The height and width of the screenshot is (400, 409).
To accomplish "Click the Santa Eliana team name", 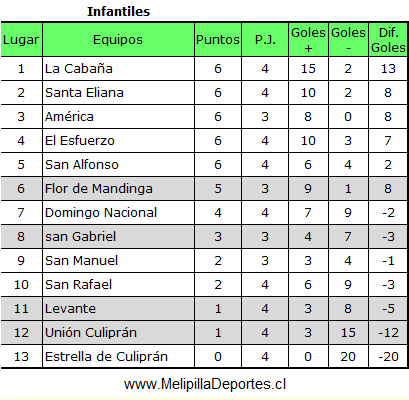I will click(84, 93).
